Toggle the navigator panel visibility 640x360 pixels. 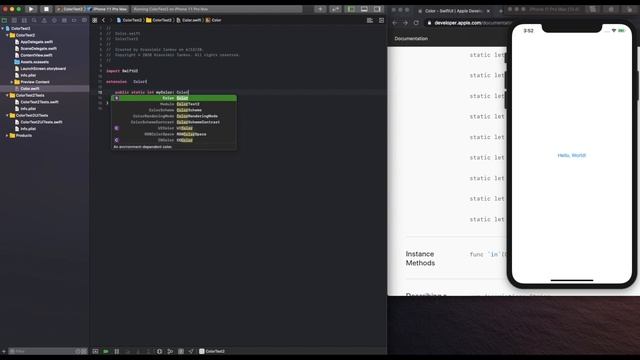click(x=351, y=9)
